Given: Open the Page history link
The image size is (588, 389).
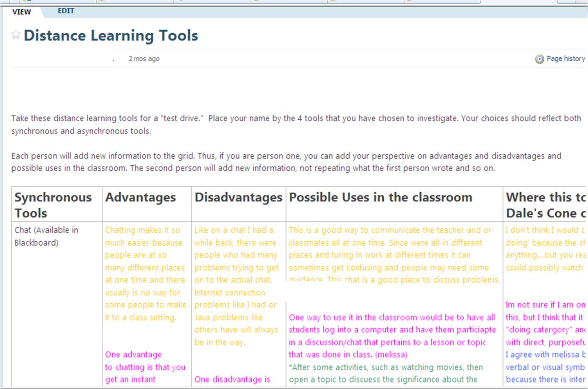Looking at the screenshot, I should (x=566, y=59).
